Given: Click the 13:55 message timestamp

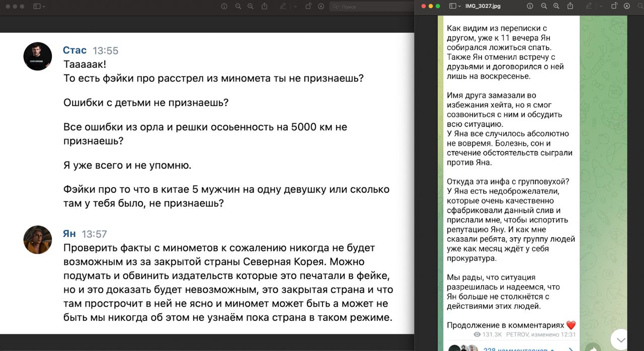Looking at the screenshot, I should 106,51.
